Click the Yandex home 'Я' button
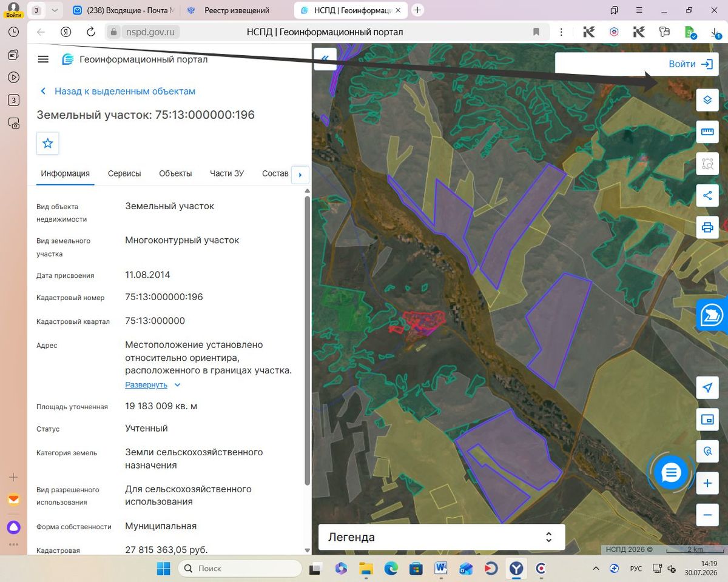Viewport: 728px width, 582px height. [x=66, y=32]
